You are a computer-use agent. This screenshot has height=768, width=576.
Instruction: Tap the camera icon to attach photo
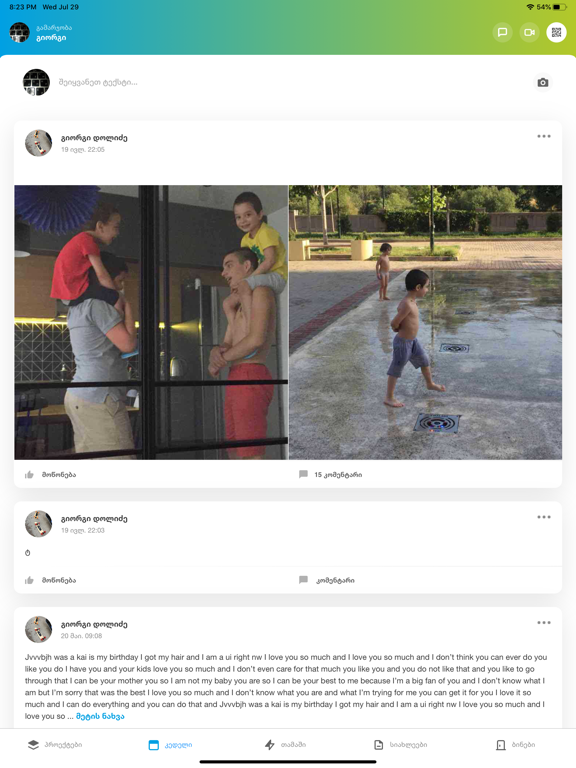(x=543, y=82)
